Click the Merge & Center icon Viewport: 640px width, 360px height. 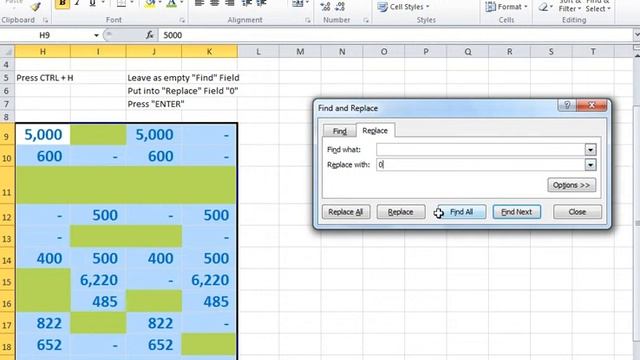pyautogui.click(x=298, y=4)
